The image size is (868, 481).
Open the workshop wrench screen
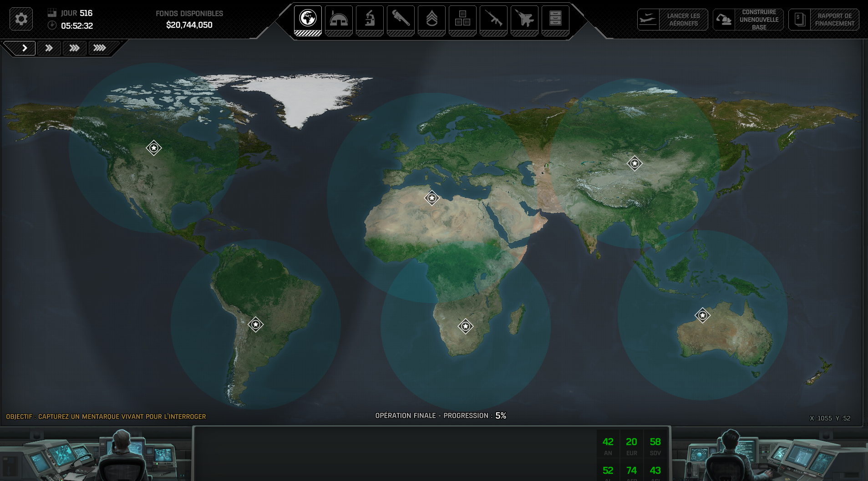click(x=401, y=20)
